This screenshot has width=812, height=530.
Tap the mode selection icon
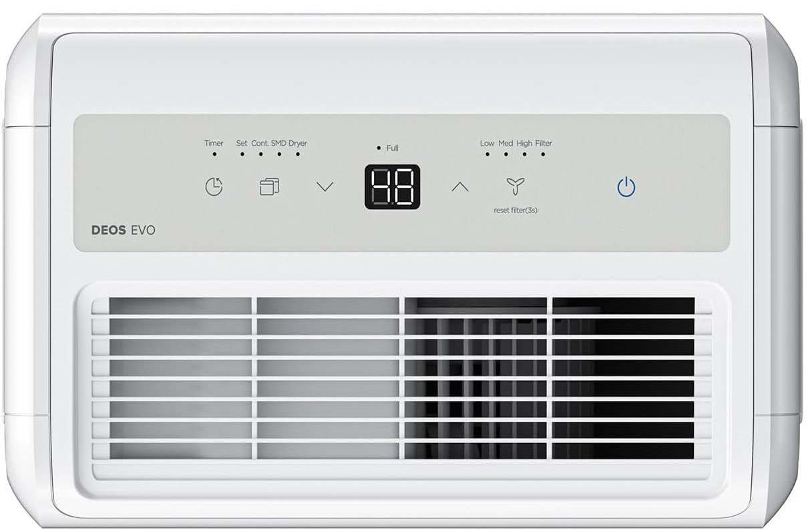tap(269, 186)
